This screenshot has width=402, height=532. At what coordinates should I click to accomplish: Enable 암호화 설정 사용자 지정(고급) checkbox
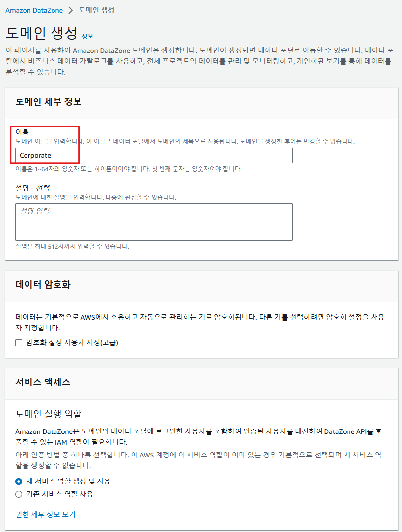coord(19,343)
